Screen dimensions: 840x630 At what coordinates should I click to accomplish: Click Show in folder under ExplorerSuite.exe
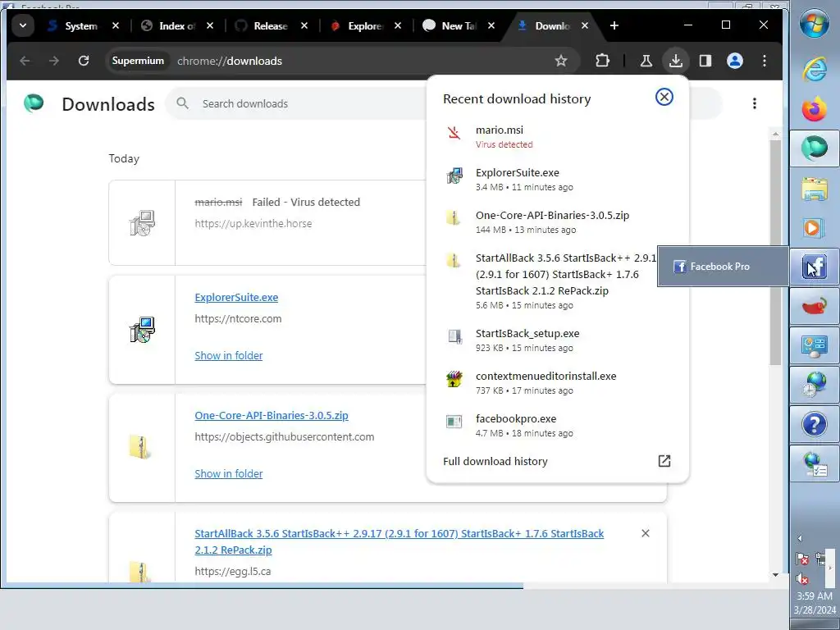[x=229, y=356]
